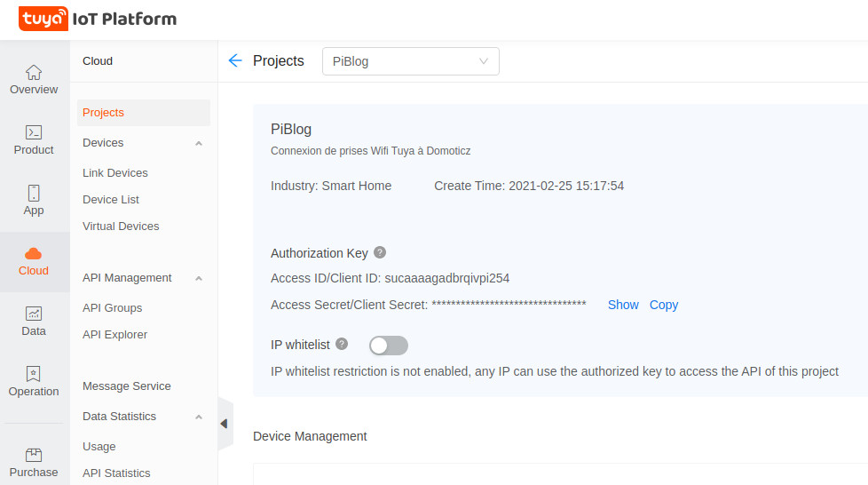Open the Overview home icon
Image resolution: width=868 pixels, height=485 pixels.
tap(34, 73)
